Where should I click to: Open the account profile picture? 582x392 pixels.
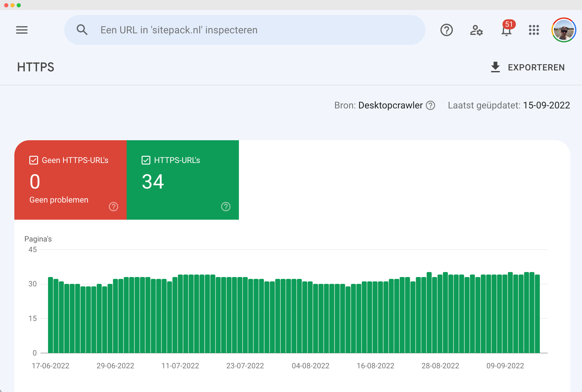pyautogui.click(x=564, y=30)
